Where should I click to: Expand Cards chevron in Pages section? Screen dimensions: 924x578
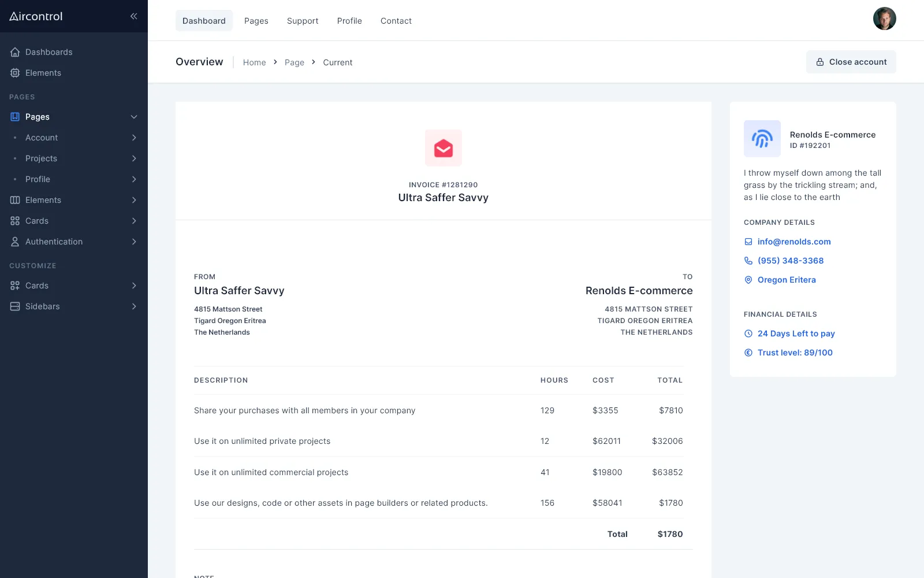tap(134, 221)
